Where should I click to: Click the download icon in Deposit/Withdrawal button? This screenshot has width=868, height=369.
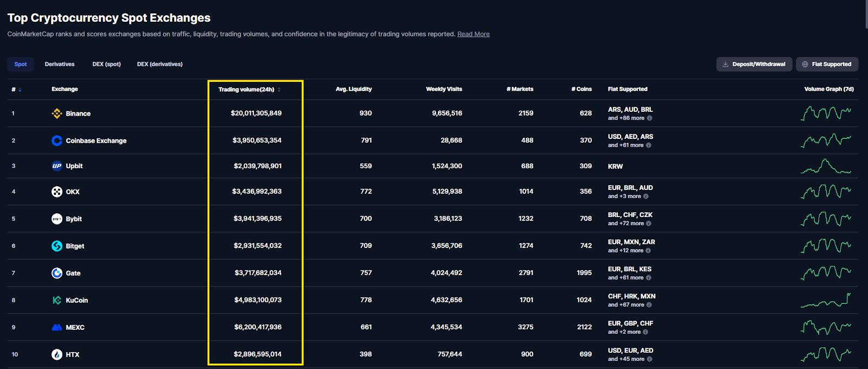(x=725, y=64)
